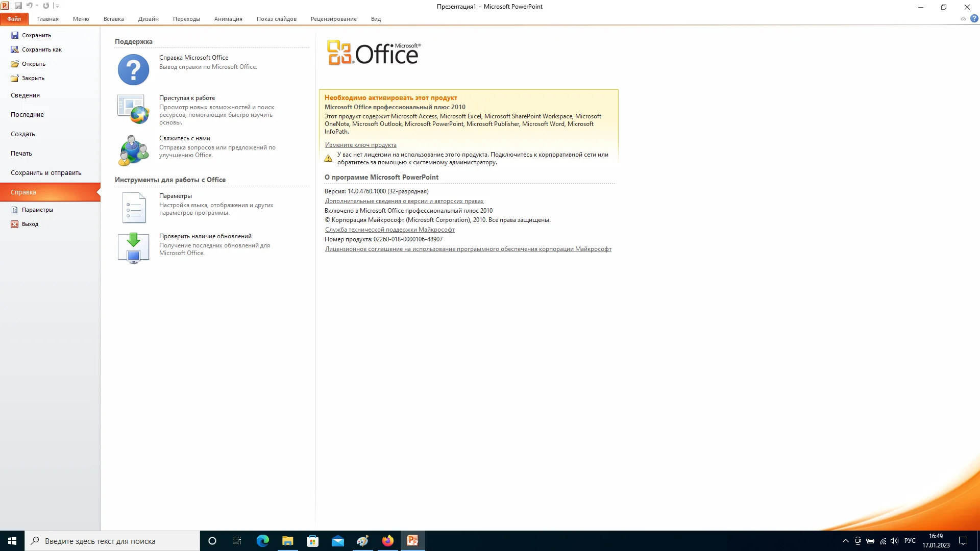Switch to the Анимация tab

point(228,19)
